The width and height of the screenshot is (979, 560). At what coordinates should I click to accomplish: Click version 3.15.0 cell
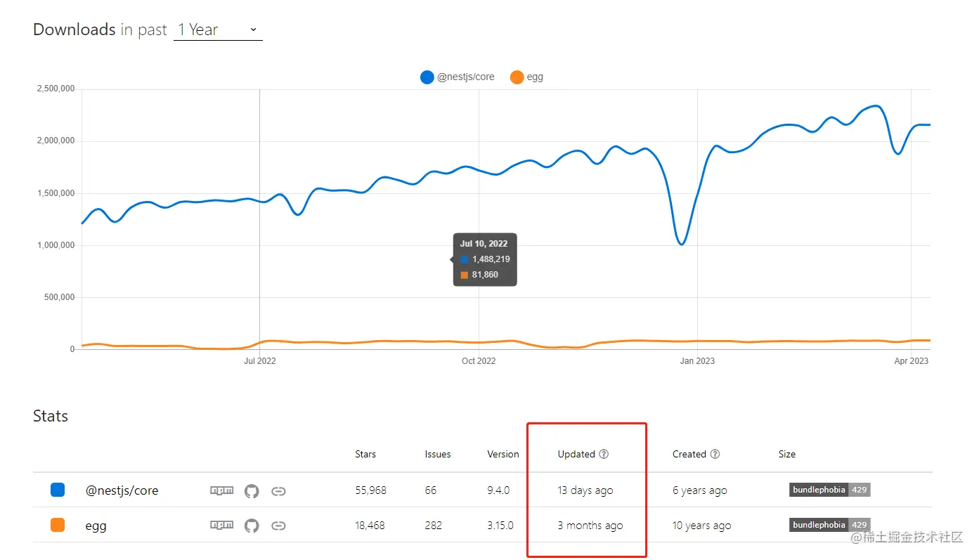[x=500, y=525]
